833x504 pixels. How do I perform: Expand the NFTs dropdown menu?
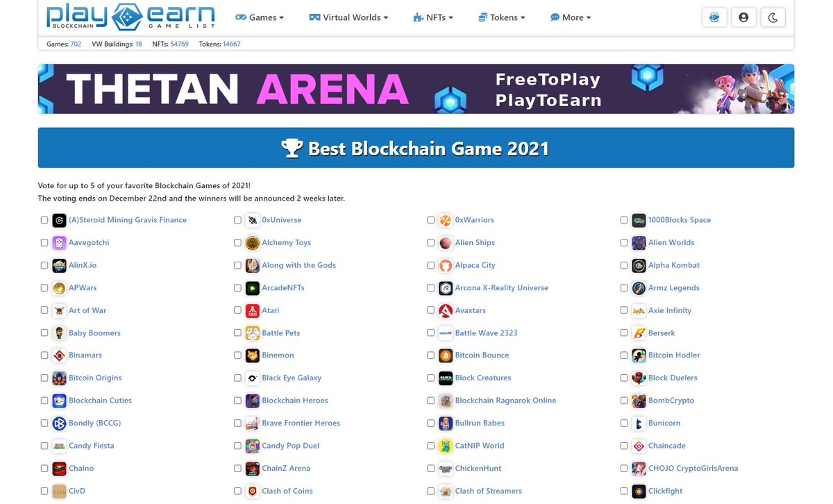[432, 17]
